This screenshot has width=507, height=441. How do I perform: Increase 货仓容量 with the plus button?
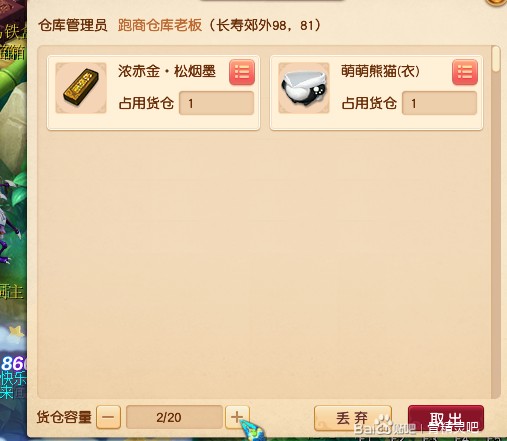[237, 417]
